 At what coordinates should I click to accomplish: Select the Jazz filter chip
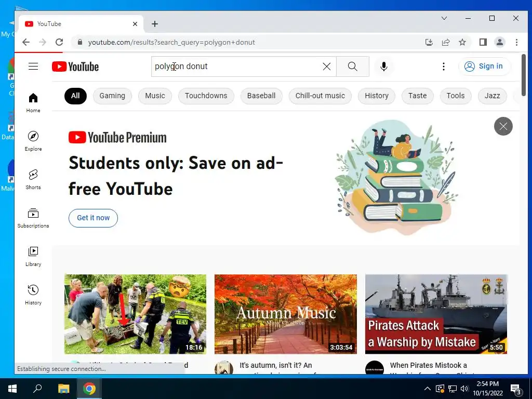pos(493,96)
